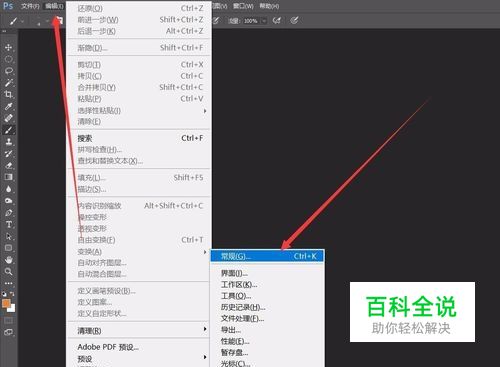Image resolution: width=500 pixels, height=367 pixels.
Task: Open the screen mode icon in toolbox
Action: point(9,332)
